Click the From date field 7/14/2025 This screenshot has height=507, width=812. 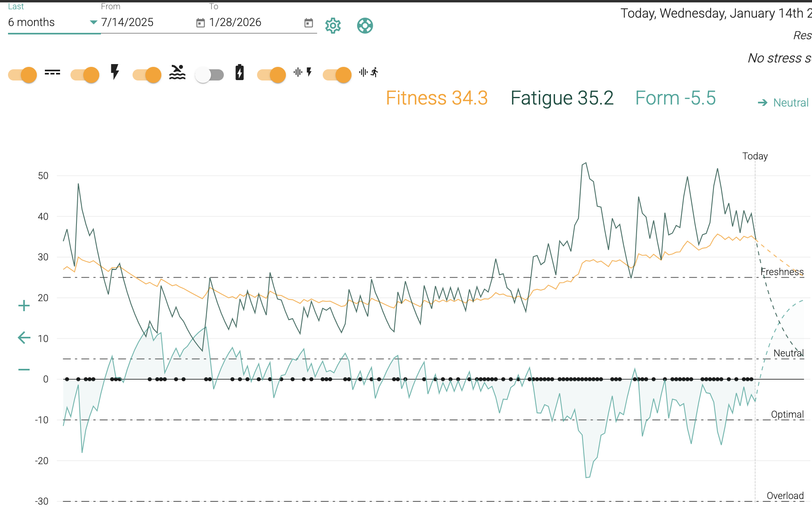[127, 22]
